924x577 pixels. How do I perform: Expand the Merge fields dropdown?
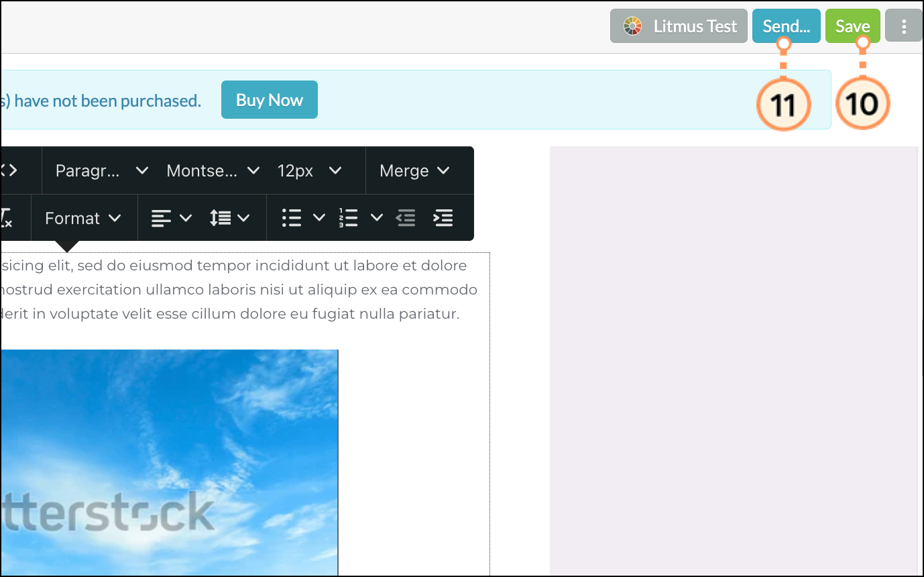414,170
